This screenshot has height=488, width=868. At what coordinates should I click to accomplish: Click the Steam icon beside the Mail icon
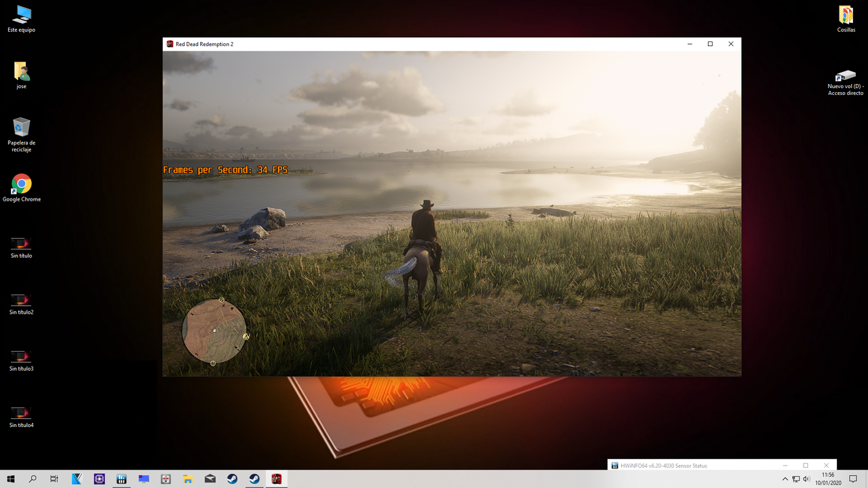click(x=232, y=479)
